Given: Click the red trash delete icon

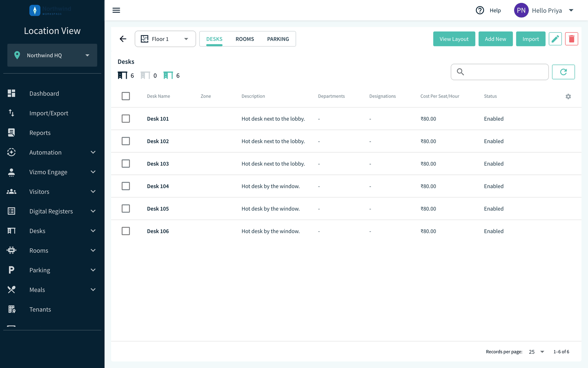Looking at the screenshot, I should [571, 39].
